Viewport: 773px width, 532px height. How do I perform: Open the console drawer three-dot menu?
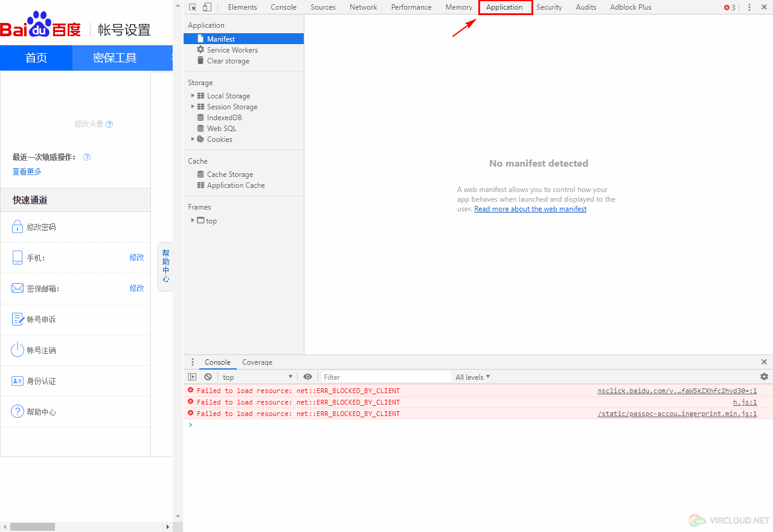pyautogui.click(x=193, y=362)
